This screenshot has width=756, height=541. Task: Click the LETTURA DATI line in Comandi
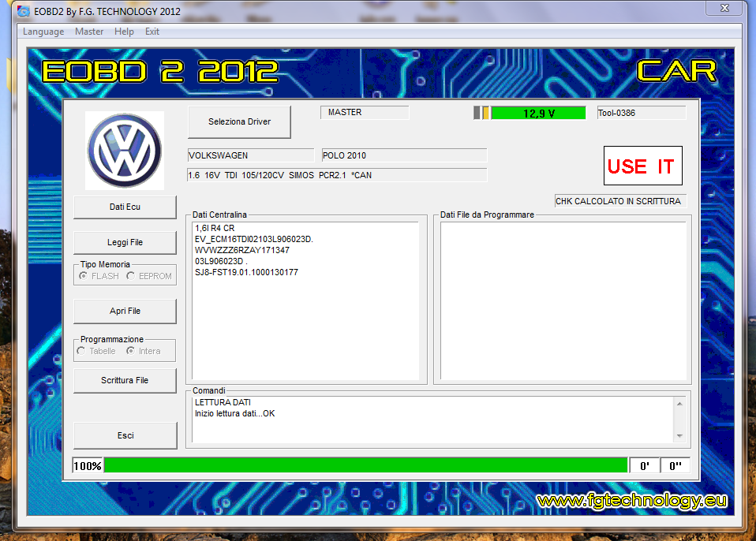(x=223, y=403)
